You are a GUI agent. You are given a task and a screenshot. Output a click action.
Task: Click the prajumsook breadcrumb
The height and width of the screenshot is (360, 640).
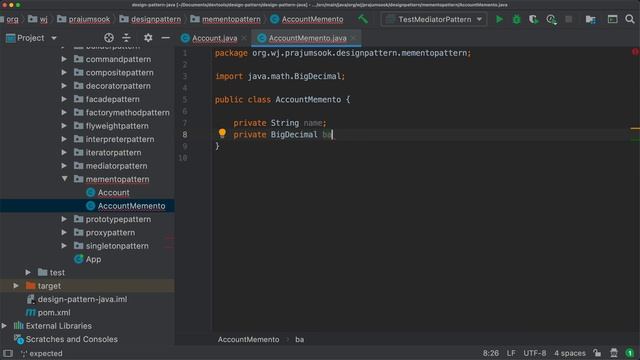click(x=89, y=19)
